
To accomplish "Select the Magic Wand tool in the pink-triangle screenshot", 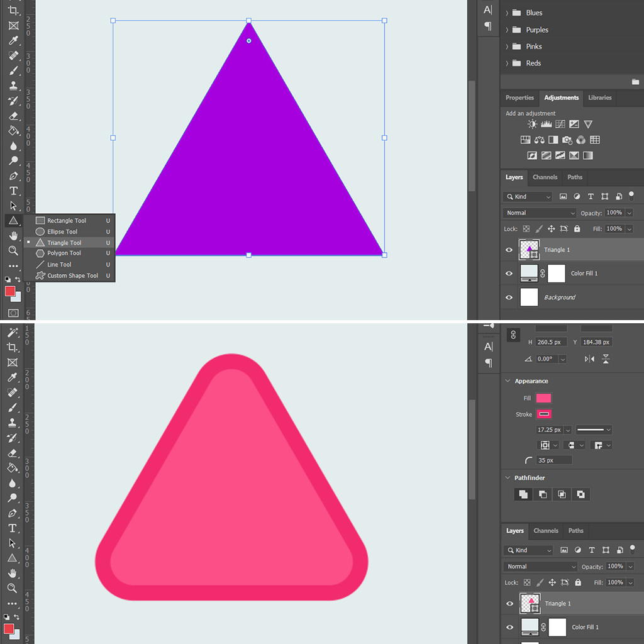I will click(x=13, y=332).
